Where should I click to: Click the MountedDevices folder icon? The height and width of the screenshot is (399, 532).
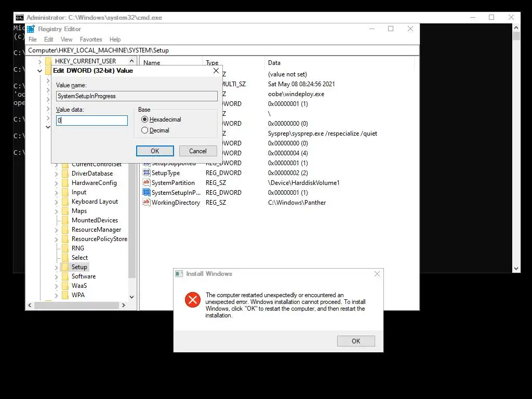click(x=65, y=220)
